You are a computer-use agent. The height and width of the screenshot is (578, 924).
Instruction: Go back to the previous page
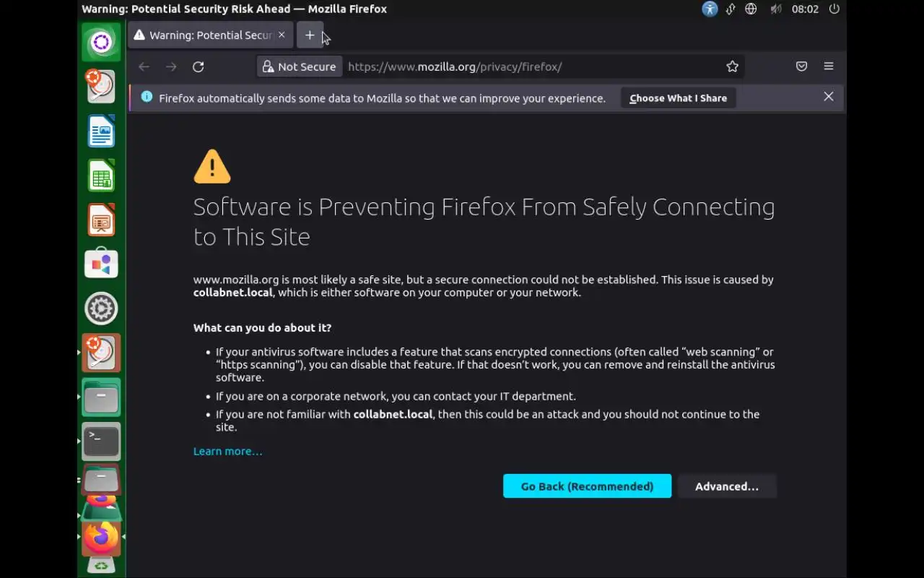click(x=144, y=66)
